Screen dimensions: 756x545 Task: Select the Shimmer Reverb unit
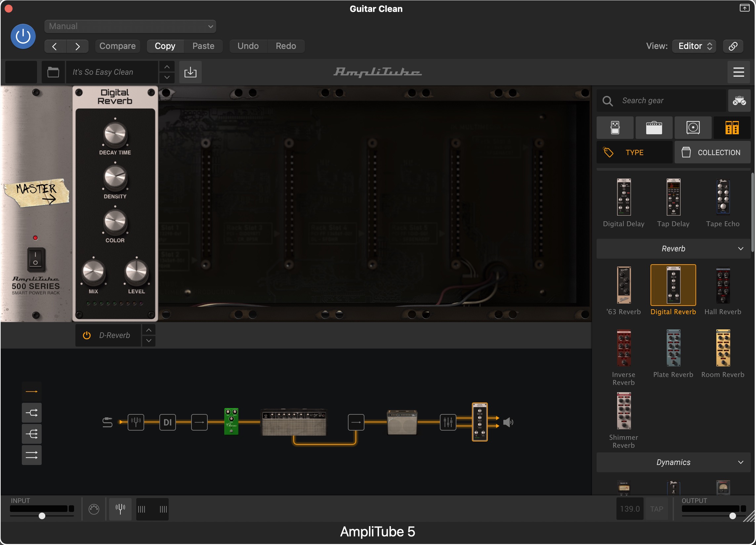624,420
